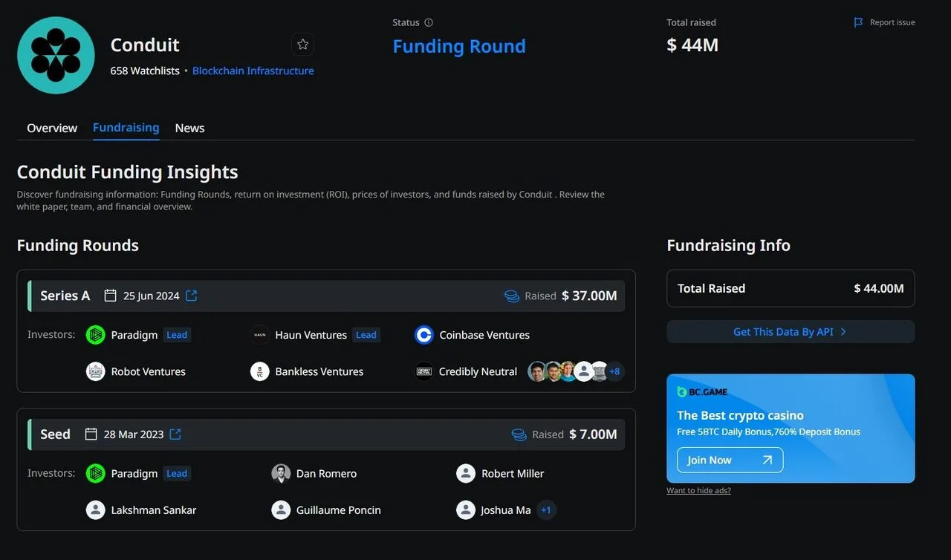Click Join Now on BC.GAME ad

pos(730,460)
